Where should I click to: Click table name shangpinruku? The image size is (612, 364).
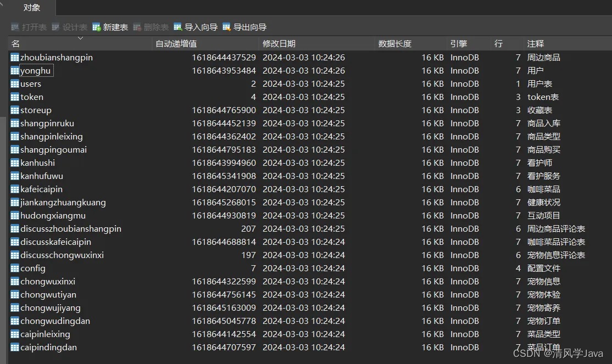(47, 124)
